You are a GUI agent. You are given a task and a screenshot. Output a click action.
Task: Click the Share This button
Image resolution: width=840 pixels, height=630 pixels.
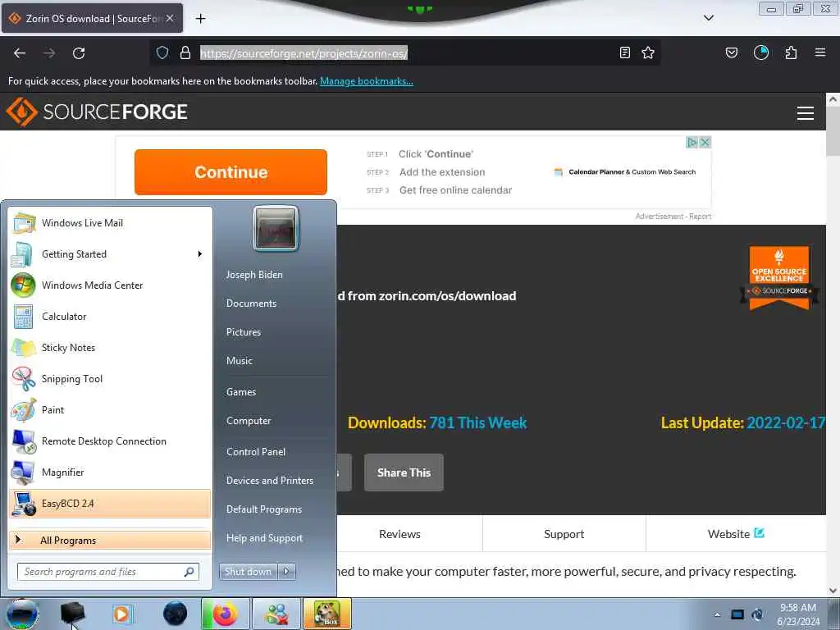[404, 472]
